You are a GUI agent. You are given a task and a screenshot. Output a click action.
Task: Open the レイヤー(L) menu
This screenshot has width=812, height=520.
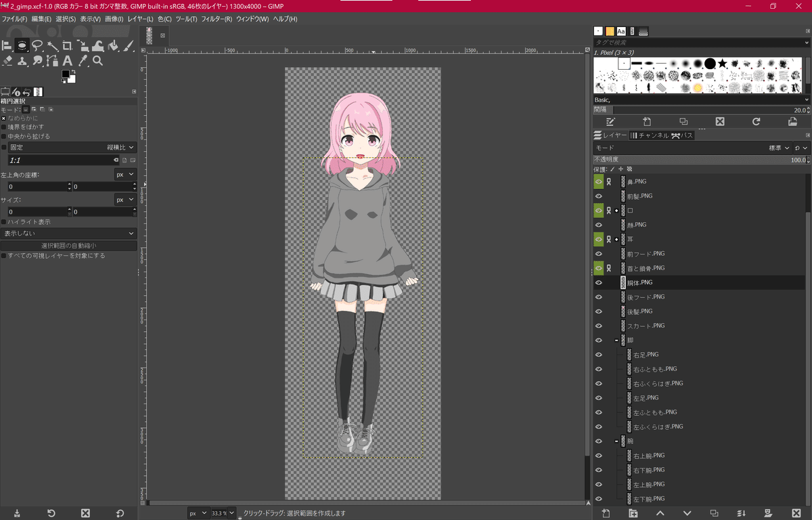coord(140,19)
